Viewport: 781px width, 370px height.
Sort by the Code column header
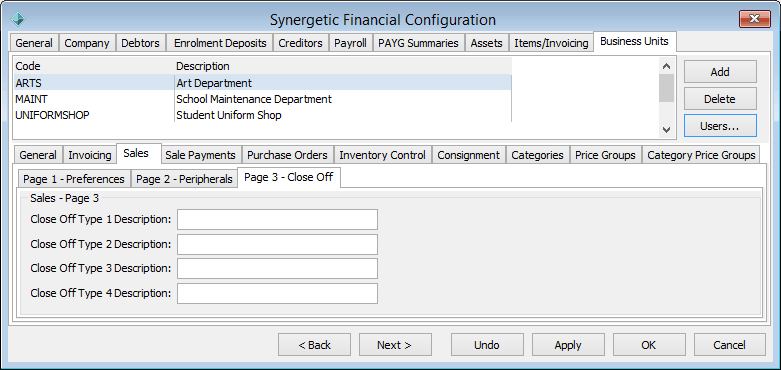pyautogui.click(x=94, y=66)
